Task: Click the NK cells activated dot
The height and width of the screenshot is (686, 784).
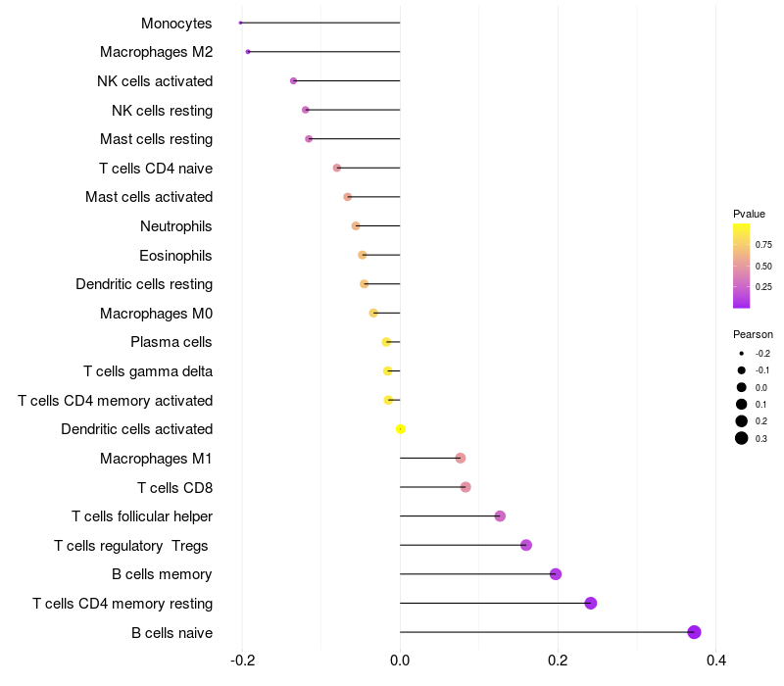Action: coord(293,80)
